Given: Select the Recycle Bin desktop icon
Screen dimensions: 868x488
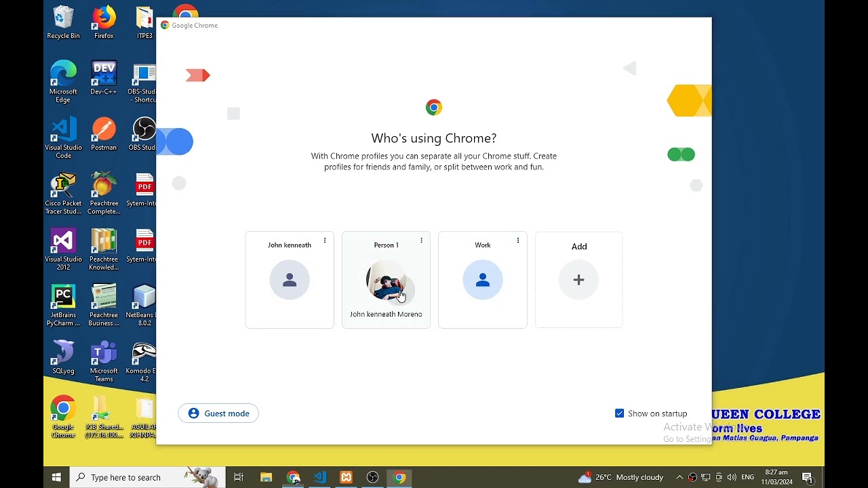Looking at the screenshot, I should tap(63, 23).
